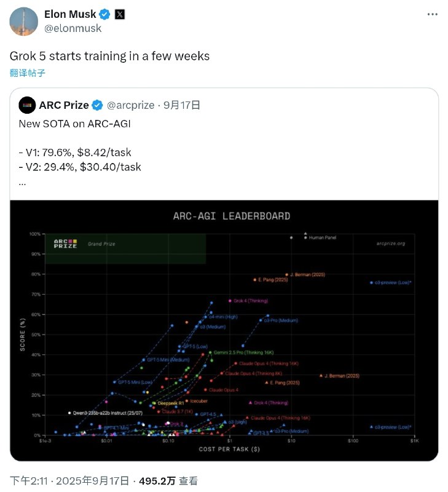The image size is (448, 492).
Task: Click the ARC Prize logo in the chart
Action: click(x=65, y=244)
